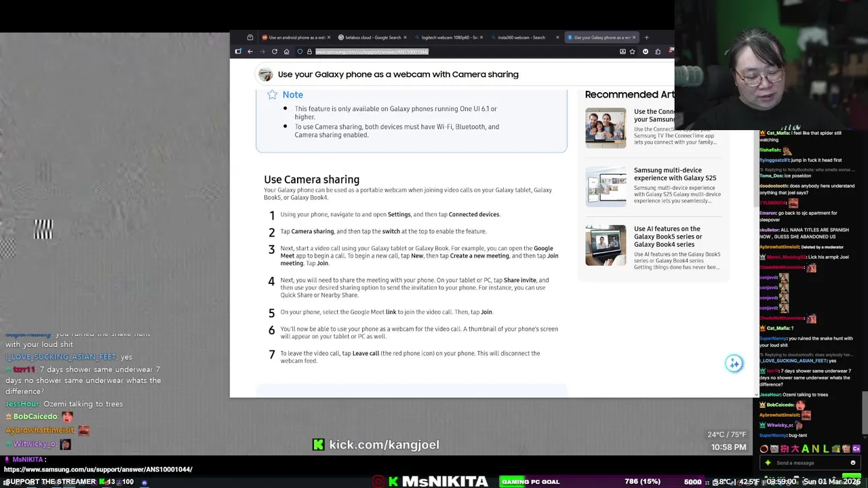Click 'Use Camera sharing' heading
The height and width of the screenshot is (488, 868).
pos(311,180)
